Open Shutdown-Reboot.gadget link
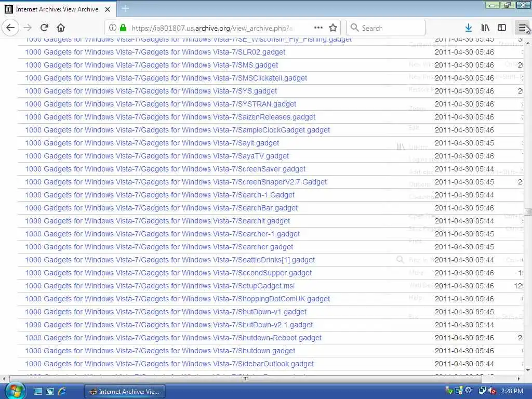This screenshot has width=532, height=399. (x=174, y=338)
